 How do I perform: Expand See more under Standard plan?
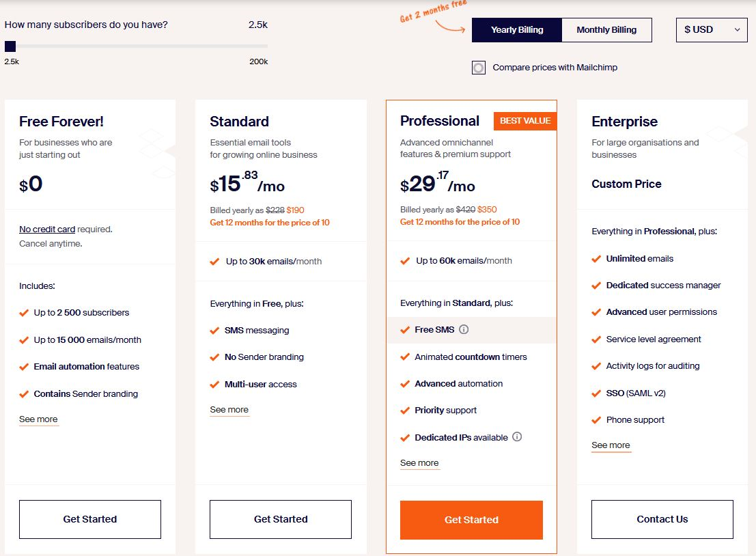click(229, 410)
